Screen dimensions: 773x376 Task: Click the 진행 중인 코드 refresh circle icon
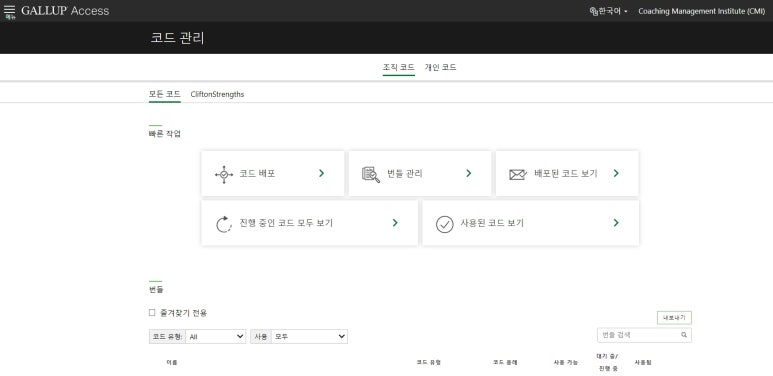coord(224,224)
